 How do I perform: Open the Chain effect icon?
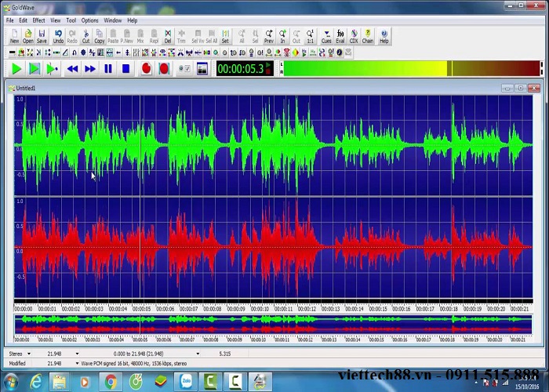click(368, 36)
